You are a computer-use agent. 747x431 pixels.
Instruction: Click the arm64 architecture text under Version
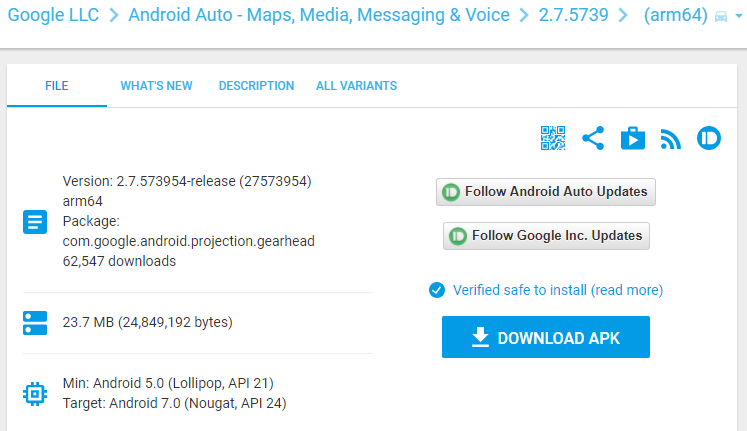[x=82, y=201]
